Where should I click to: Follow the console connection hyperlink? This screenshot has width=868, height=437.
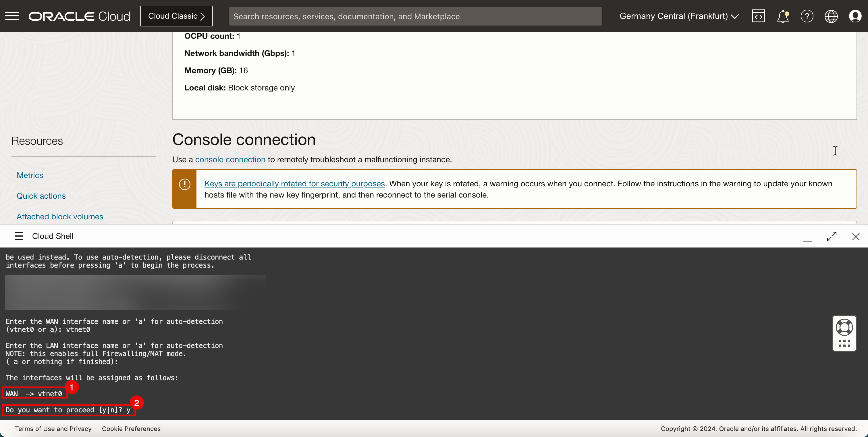tap(230, 159)
